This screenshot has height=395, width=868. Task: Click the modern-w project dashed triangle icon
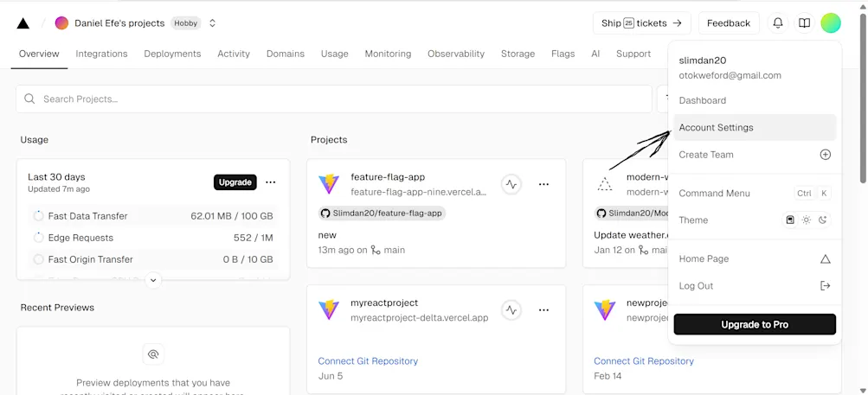tap(605, 184)
